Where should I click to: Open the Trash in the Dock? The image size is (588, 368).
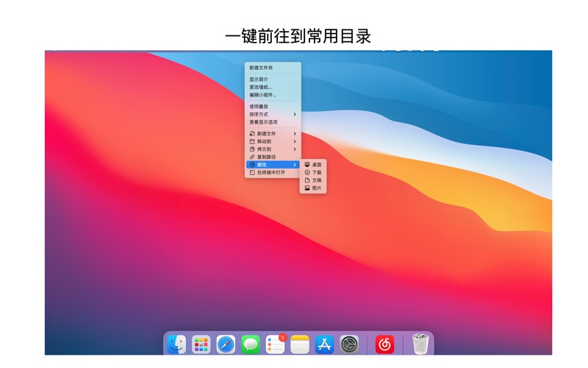coord(420,344)
